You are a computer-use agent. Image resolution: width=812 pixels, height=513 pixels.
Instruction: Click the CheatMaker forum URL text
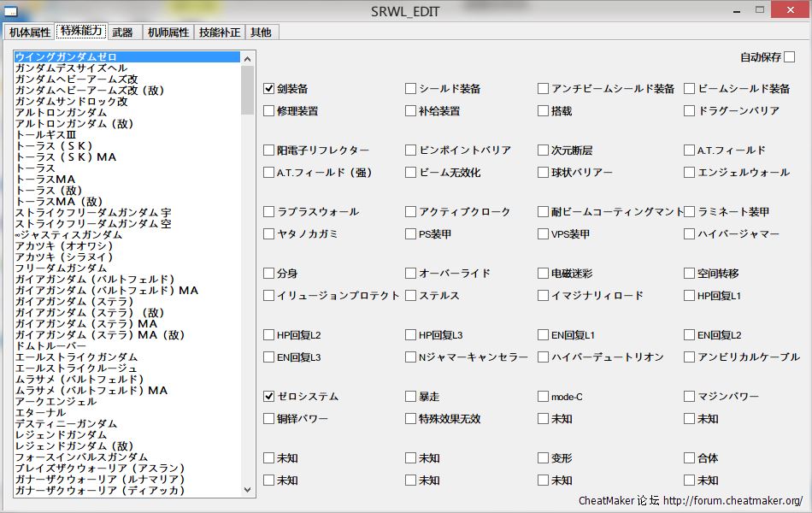click(x=733, y=500)
